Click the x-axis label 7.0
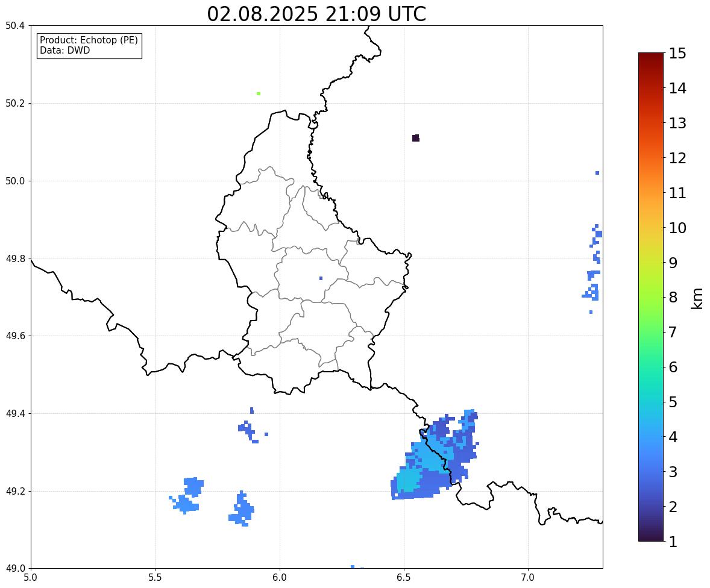Image resolution: width=710 pixels, height=588 pixels. tap(528, 578)
